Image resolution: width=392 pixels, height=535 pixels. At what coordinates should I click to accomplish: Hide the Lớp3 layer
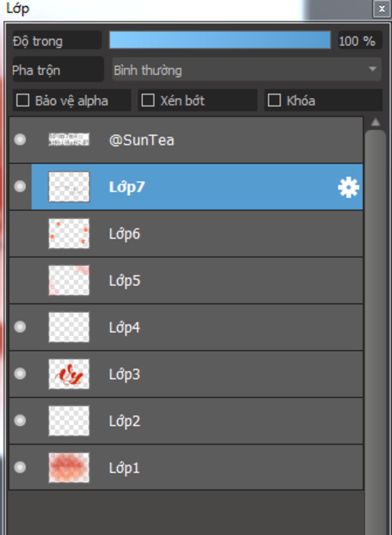20,373
